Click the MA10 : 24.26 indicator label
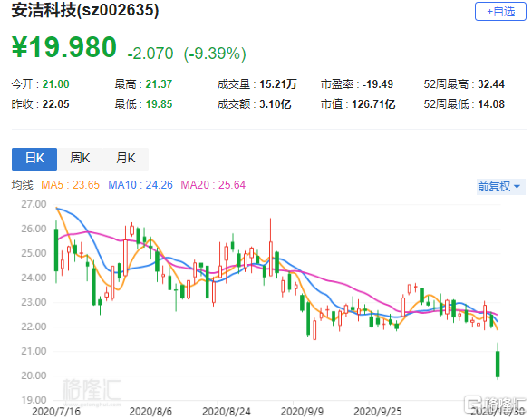Screen dimensions: 532x420 click(140, 185)
